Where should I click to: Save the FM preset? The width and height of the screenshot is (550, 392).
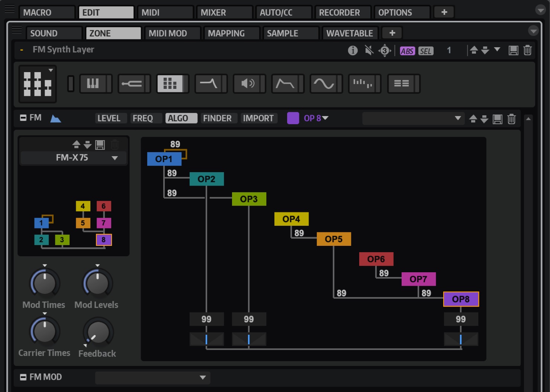click(x=498, y=119)
